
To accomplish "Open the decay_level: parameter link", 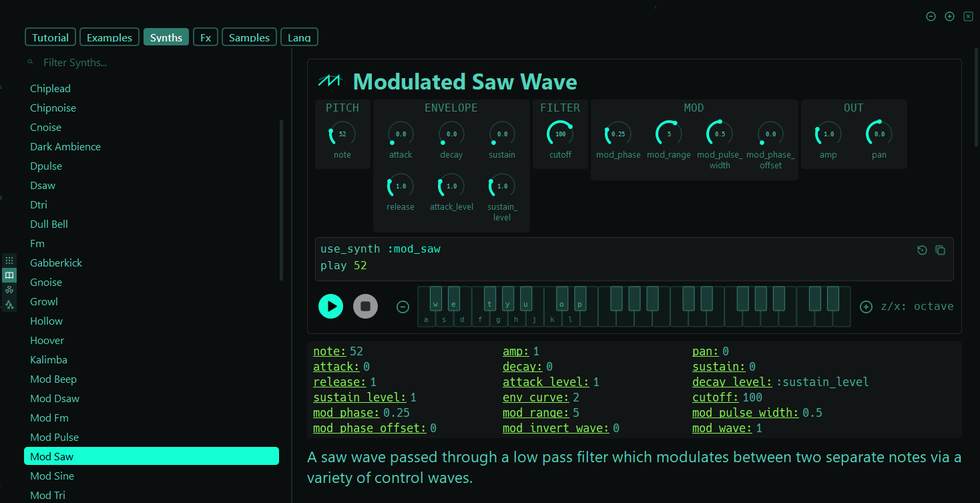I will point(732,382).
